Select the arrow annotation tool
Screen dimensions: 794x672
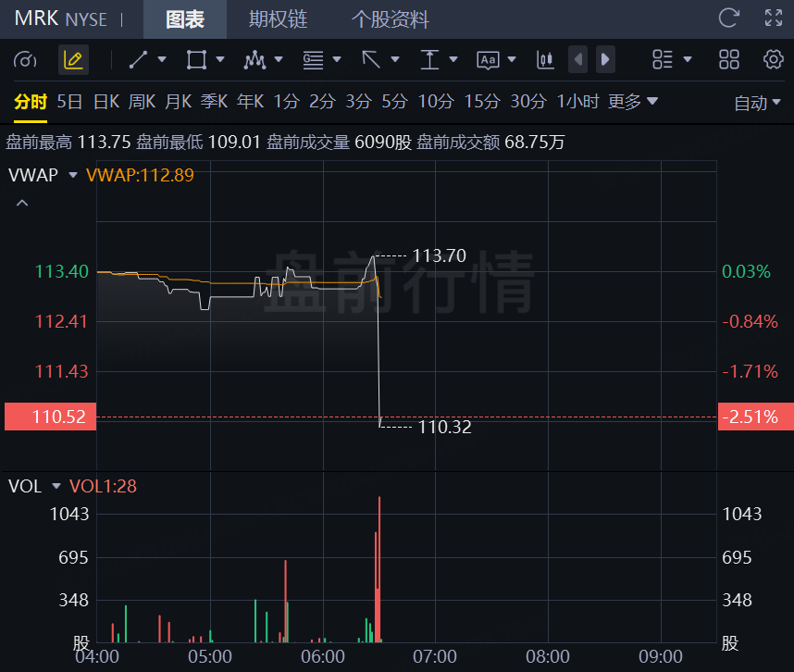[371, 60]
